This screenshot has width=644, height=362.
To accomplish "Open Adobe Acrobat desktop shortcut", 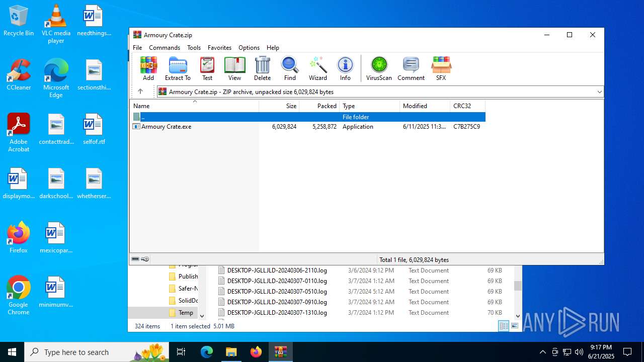I will click(x=19, y=132).
